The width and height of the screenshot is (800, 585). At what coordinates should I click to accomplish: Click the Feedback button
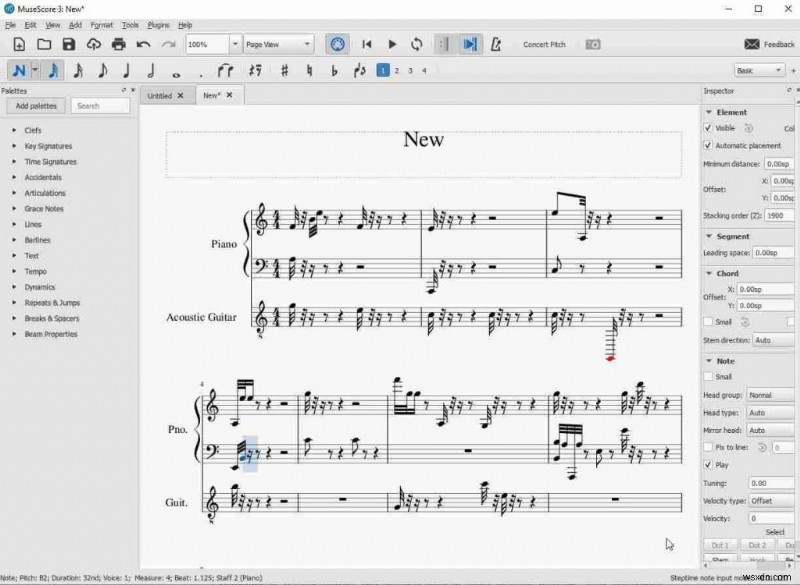click(x=769, y=44)
